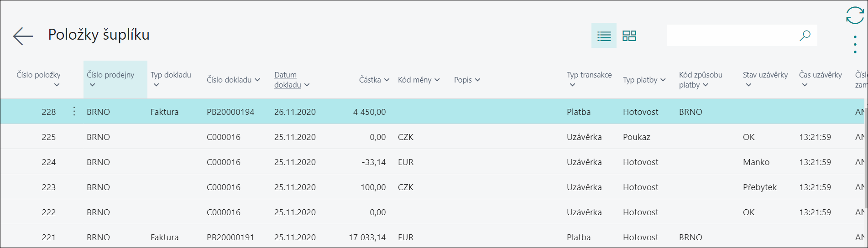Open Typ platby column header menu
This screenshot has width=868, height=248.
[x=644, y=80]
